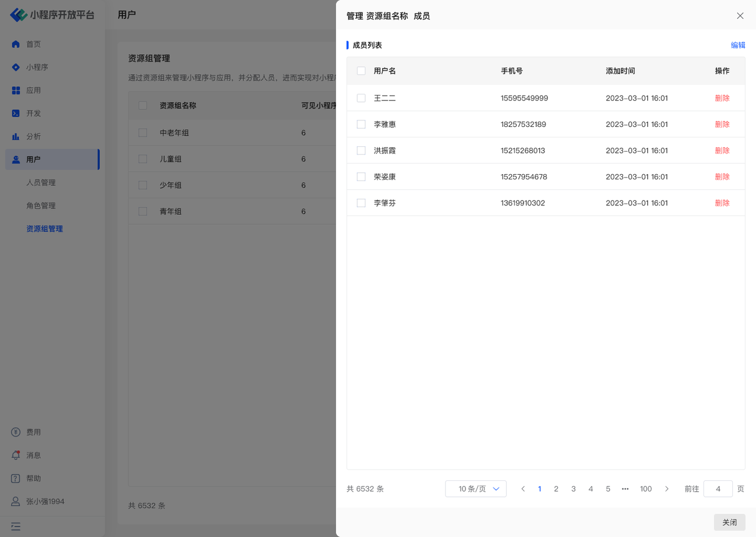The image size is (756, 537).
Task: Open 角色管理 in the sidebar menu
Action: coord(41,205)
